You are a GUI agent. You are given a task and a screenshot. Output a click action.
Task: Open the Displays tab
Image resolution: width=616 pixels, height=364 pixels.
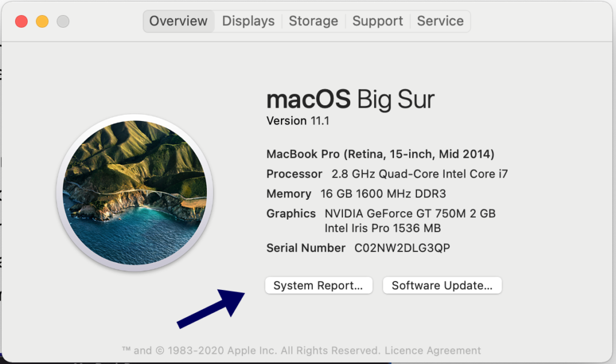tap(248, 20)
